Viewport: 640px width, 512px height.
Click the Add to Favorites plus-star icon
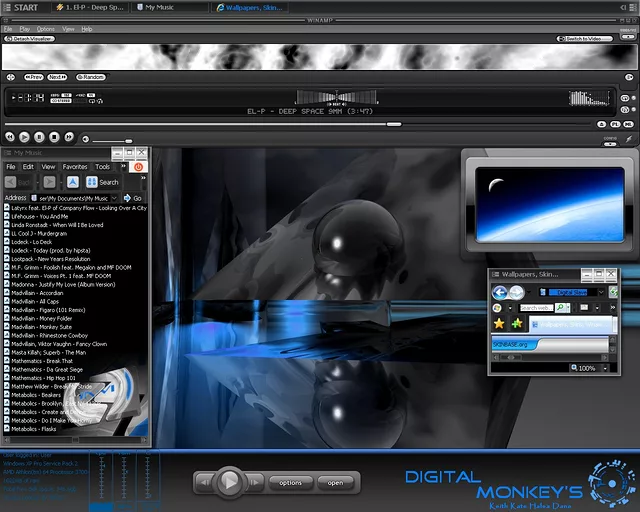tap(517, 324)
